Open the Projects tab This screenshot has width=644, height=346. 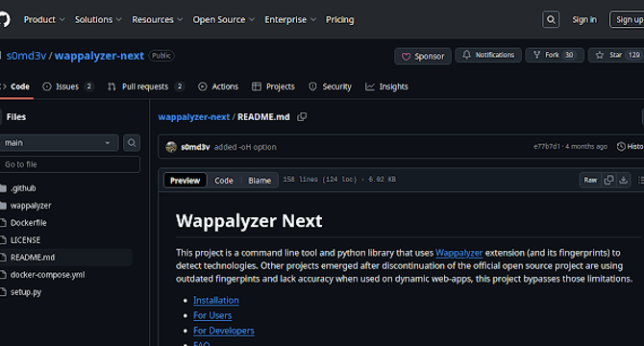[x=274, y=86]
